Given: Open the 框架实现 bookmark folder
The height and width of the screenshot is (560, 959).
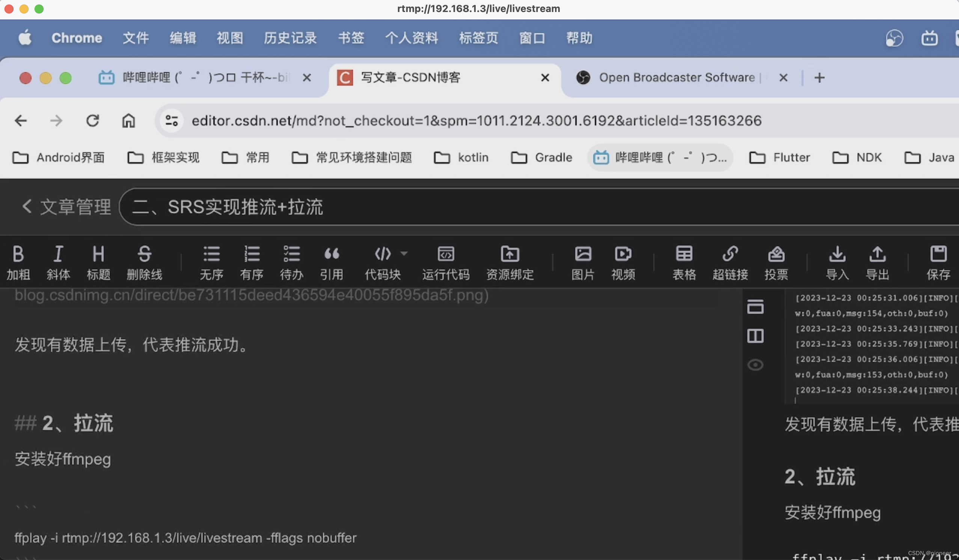Looking at the screenshot, I should click(x=163, y=158).
